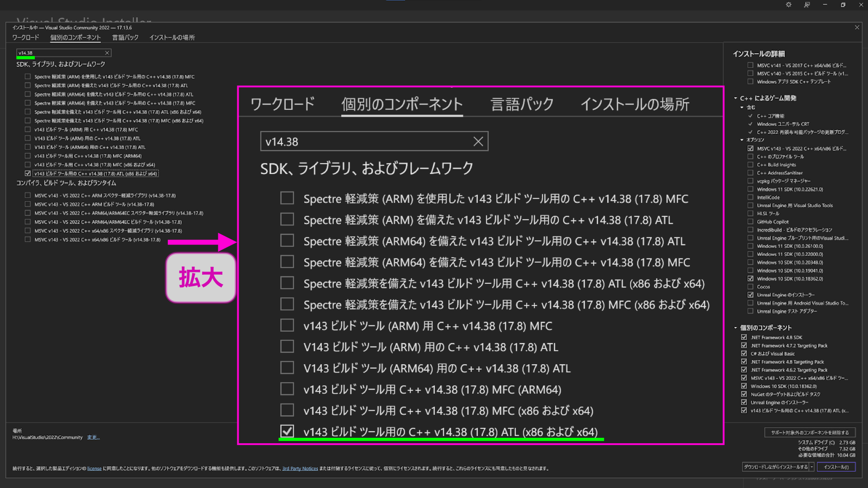Enable C++ Build Insights option

coord(750,164)
